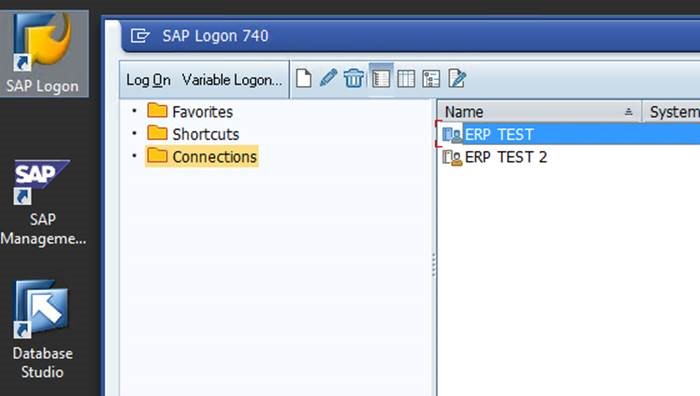700x396 pixels.
Task: Click the Variable Logon... button
Action: [x=232, y=80]
